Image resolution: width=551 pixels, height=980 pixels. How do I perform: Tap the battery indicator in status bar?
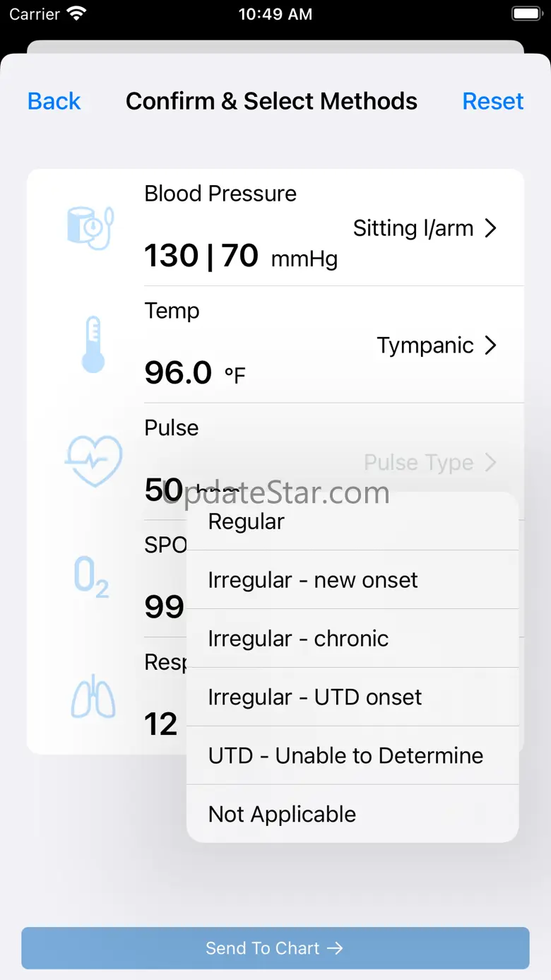tap(526, 14)
